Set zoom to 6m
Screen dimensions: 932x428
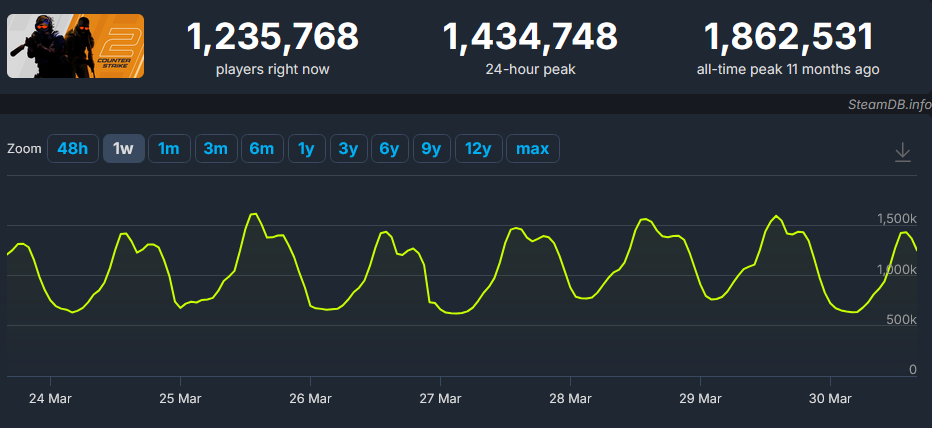[262, 149]
